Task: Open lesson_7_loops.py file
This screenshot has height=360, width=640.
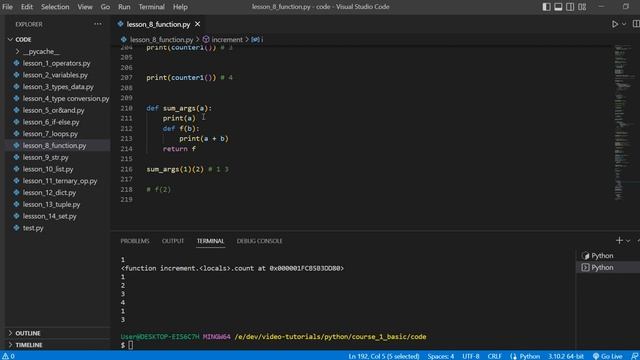Action: [x=57, y=134]
